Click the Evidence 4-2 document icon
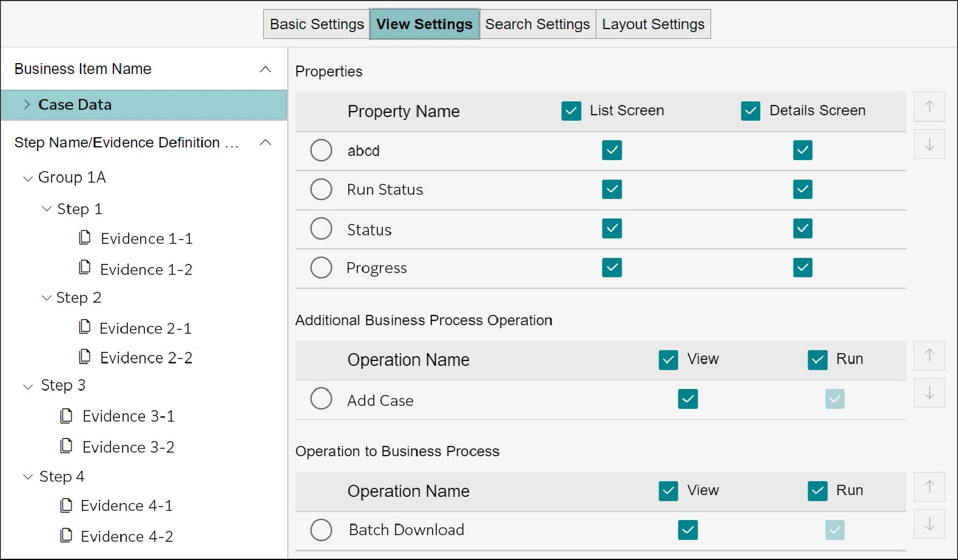Image resolution: width=958 pixels, height=560 pixels. pos(67,535)
